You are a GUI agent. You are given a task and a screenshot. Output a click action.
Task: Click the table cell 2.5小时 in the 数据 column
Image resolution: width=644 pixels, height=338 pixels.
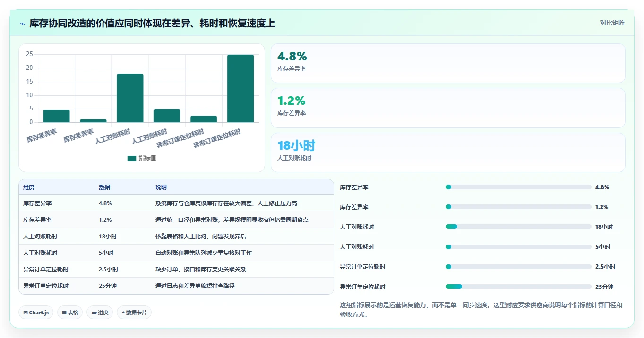108,270
